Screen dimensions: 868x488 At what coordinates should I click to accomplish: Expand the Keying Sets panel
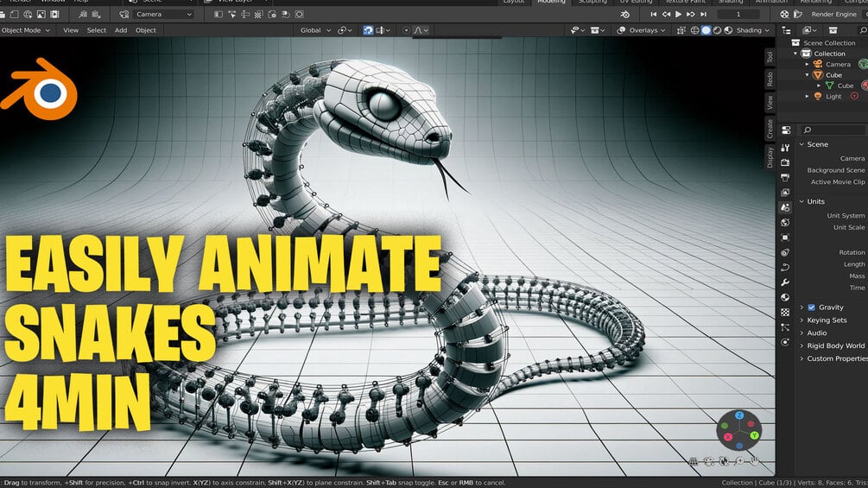point(801,320)
